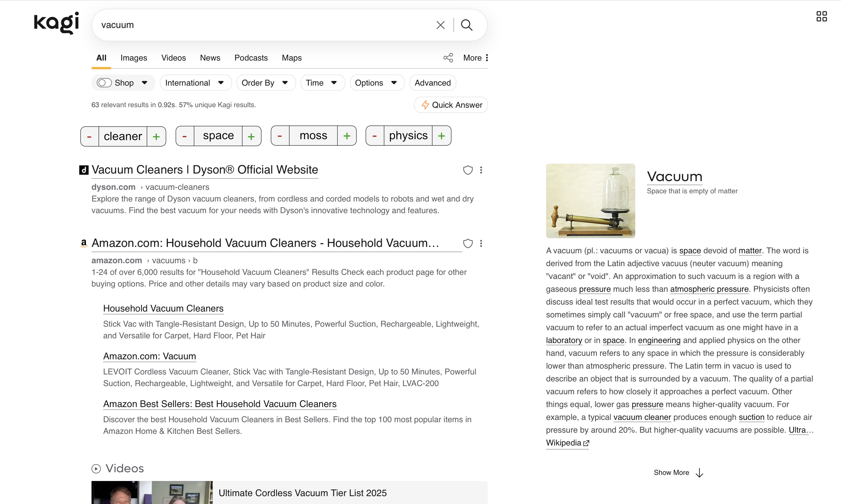Click the share results icon

point(448,58)
